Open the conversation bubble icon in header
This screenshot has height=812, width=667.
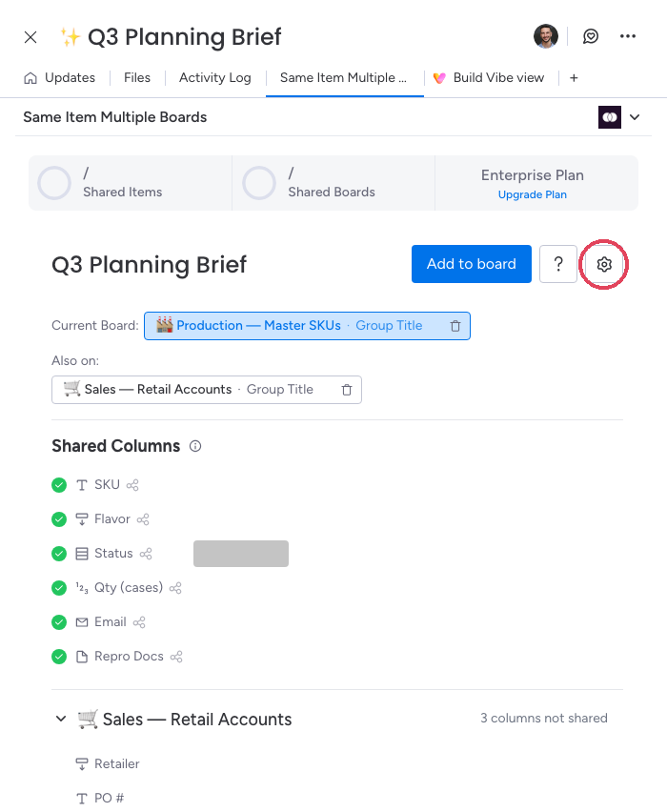tap(591, 36)
